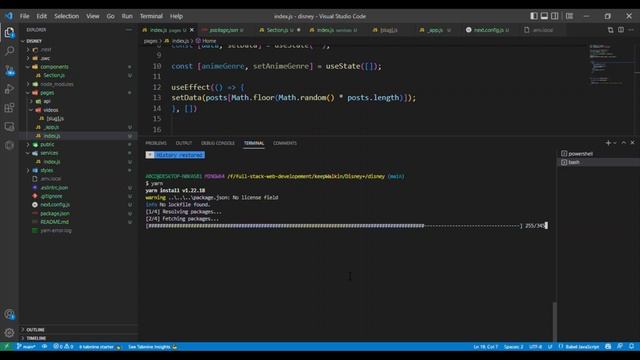Switch to the PROBLEMS panel tab
Image resolution: width=640 pixels, height=360 pixels.
156,143
